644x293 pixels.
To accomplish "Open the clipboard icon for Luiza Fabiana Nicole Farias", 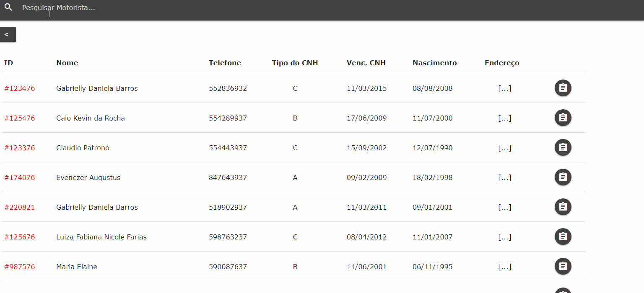I will coord(563,236).
